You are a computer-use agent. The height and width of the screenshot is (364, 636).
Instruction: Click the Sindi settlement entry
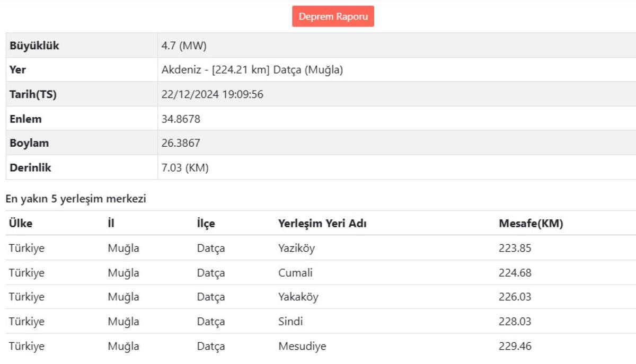pos(290,322)
